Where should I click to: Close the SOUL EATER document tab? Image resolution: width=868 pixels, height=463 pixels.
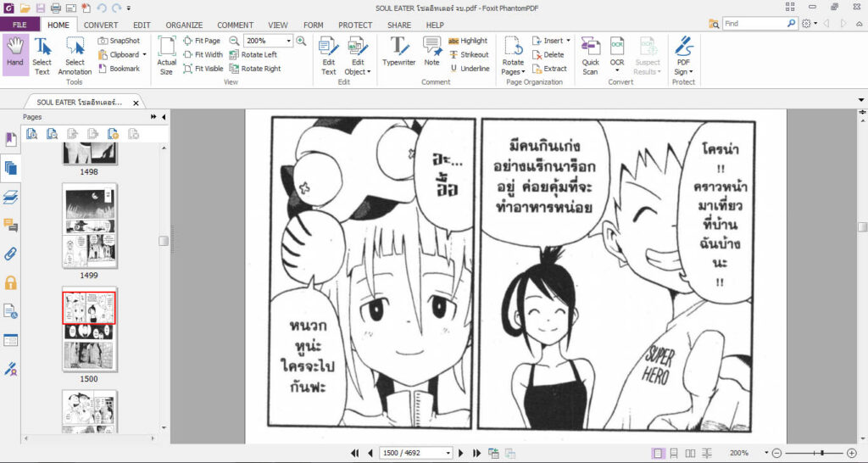(136, 103)
